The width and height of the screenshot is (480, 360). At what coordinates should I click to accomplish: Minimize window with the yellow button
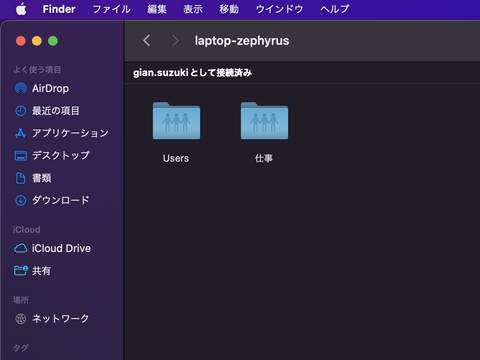pos(37,41)
